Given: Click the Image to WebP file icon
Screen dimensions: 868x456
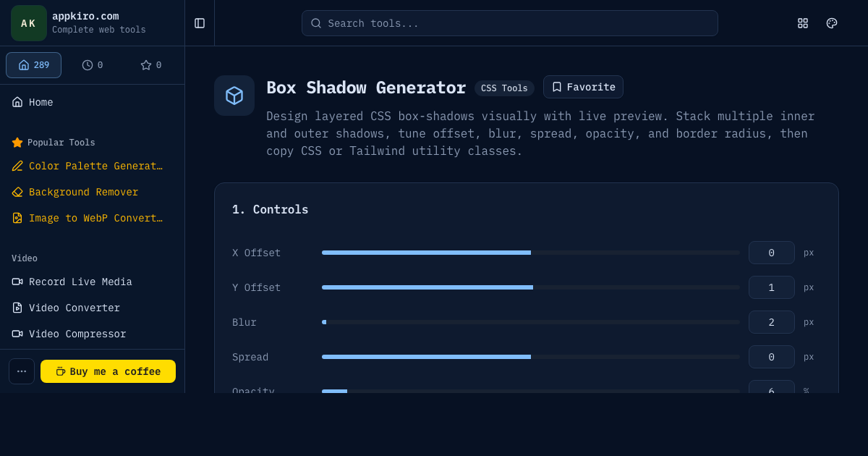Looking at the screenshot, I should point(17,218).
